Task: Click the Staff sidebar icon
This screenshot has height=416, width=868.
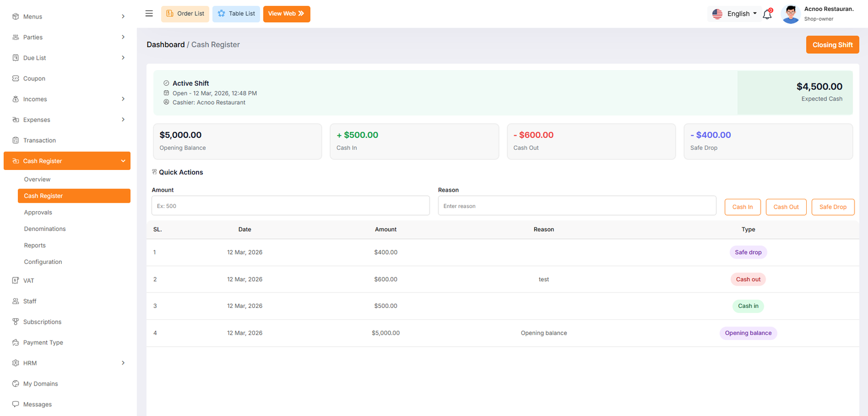Action: [x=16, y=301]
